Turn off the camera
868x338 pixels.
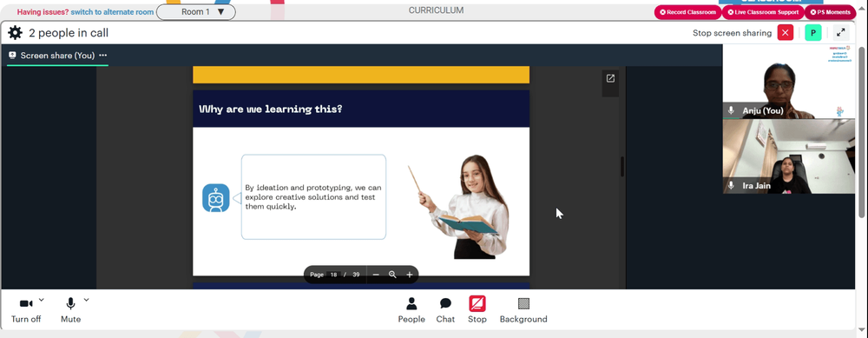point(26,310)
